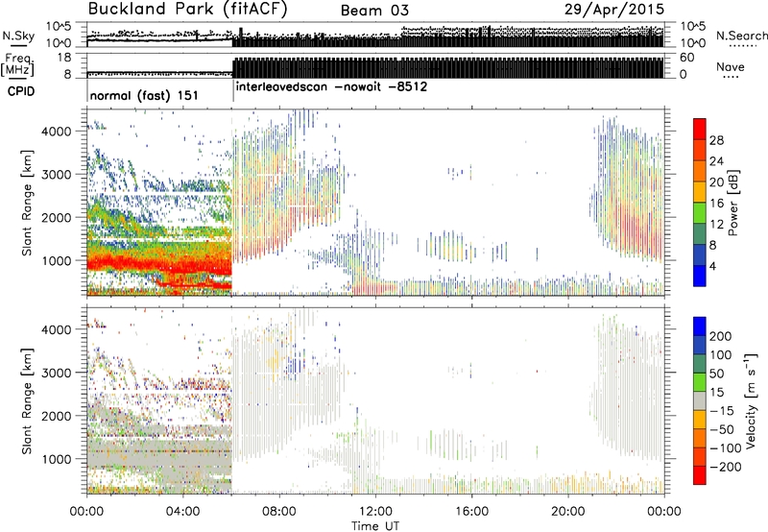This screenshot has height=532, width=768.
Task: Select the 'Power [dB]' color bar title
Action: point(733,203)
